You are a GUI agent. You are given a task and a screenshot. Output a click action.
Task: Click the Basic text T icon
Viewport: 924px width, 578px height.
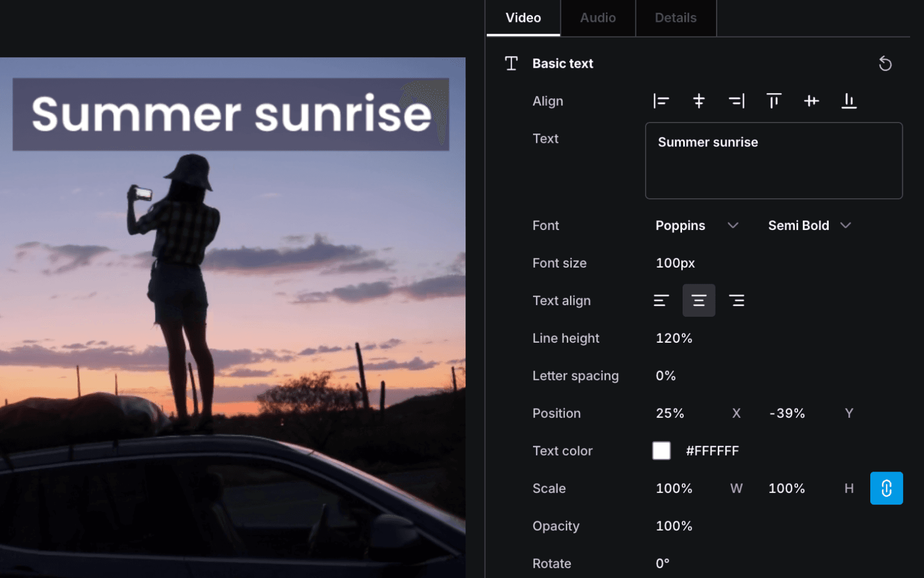pyautogui.click(x=511, y=64)
